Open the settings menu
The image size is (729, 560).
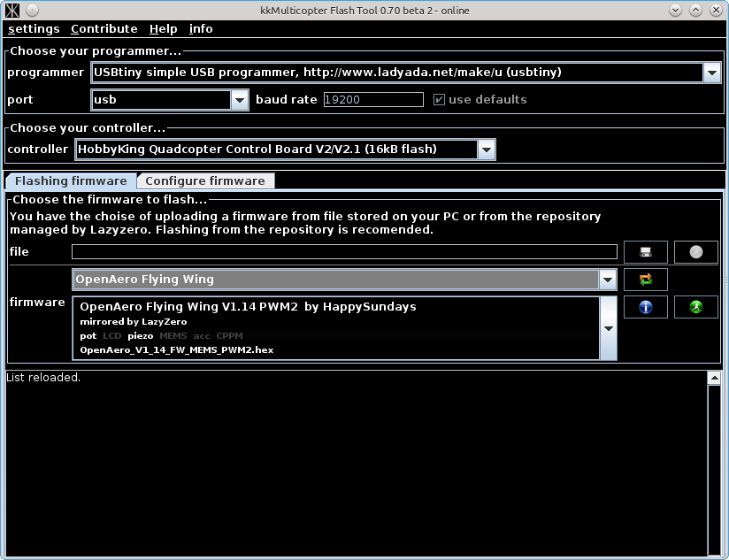pos(34,28)
